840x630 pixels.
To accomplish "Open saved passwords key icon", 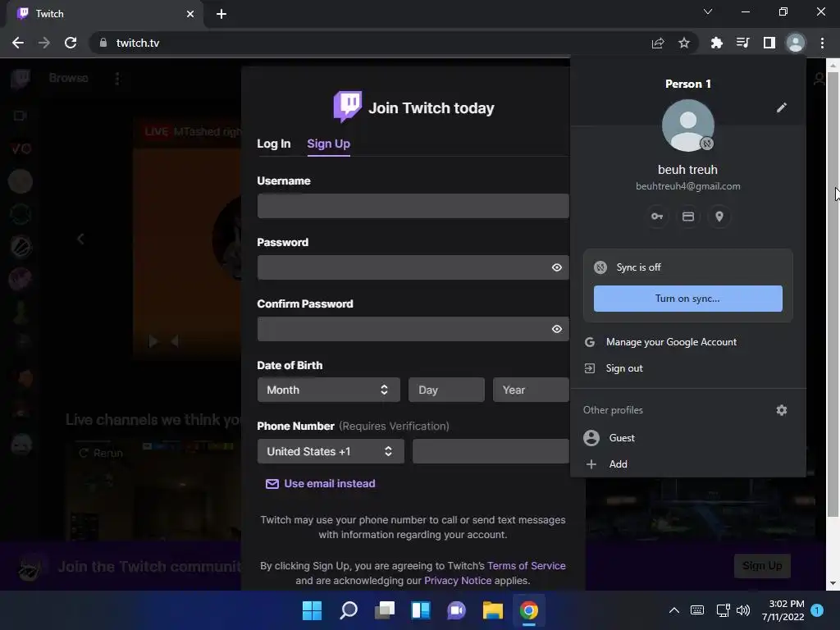I will (x=657, y=217).
